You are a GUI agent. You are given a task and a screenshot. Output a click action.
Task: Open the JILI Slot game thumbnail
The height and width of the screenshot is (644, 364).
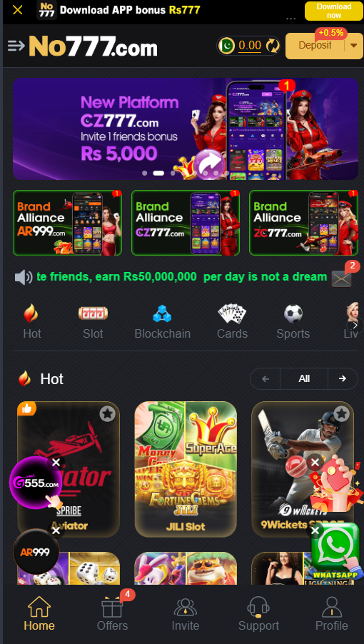[186, 470]
